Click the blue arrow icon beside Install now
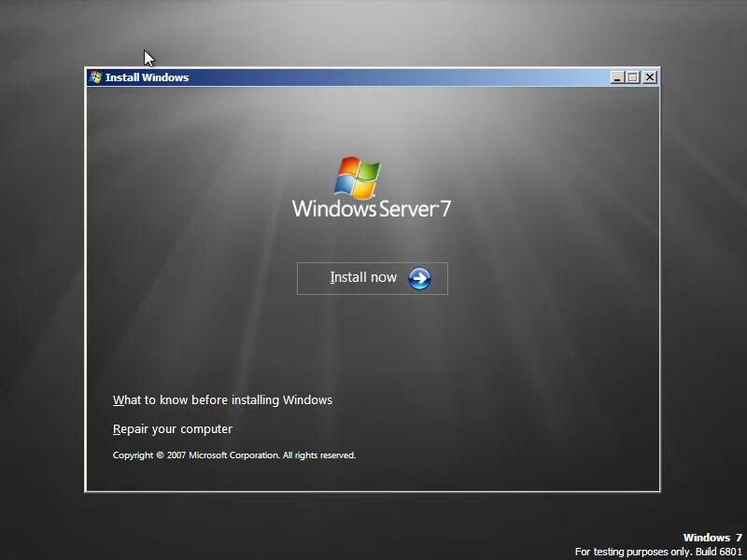This screenshot has height=560, width=747. coord(419,278)
